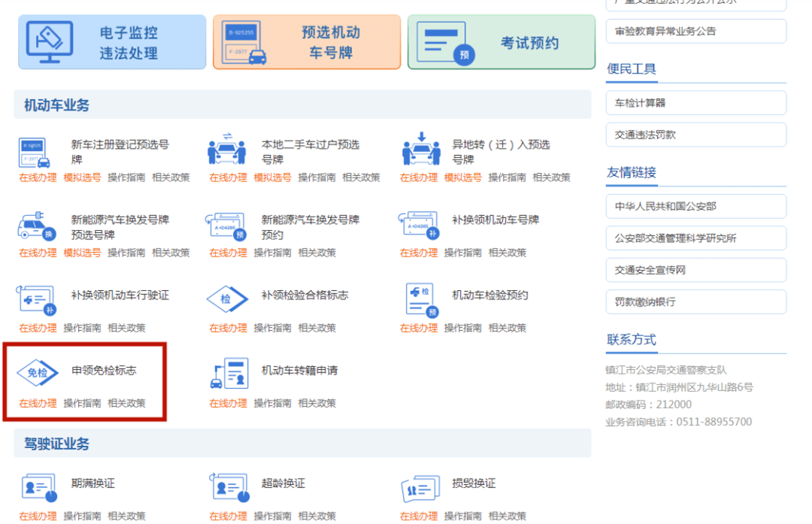Click the 新能源汽车换发号牌预选号牌 plug-car icon
Screen dimensions: 812x524
(x=36, y=226)
